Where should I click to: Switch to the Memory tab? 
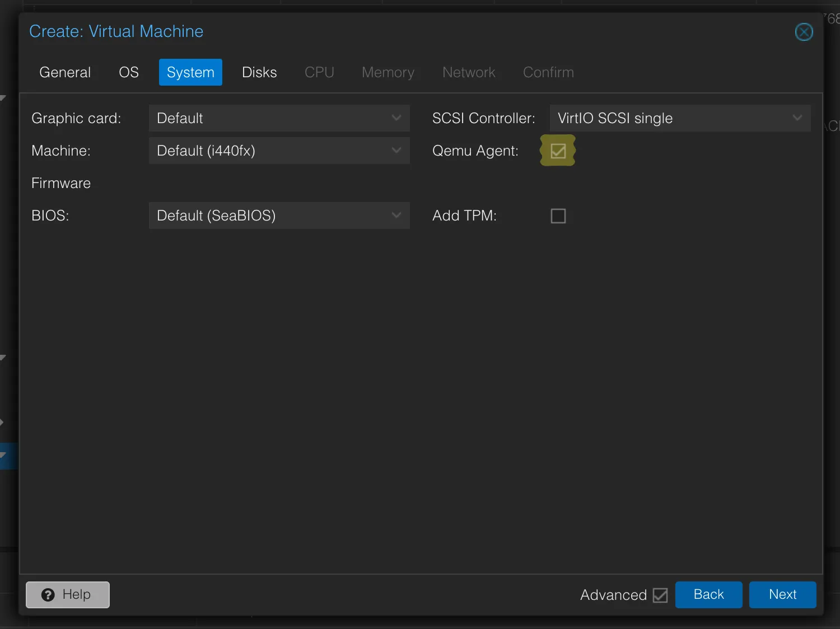coord(388,72)
